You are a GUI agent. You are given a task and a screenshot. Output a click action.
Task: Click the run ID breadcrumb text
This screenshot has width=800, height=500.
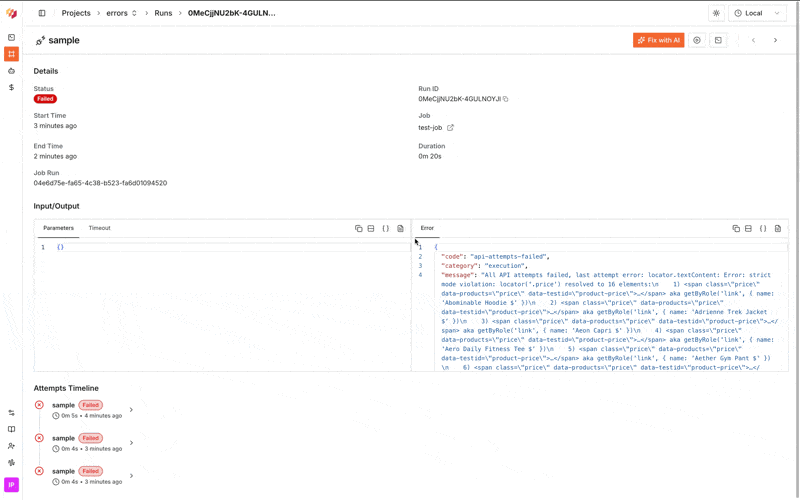(232, 13)
